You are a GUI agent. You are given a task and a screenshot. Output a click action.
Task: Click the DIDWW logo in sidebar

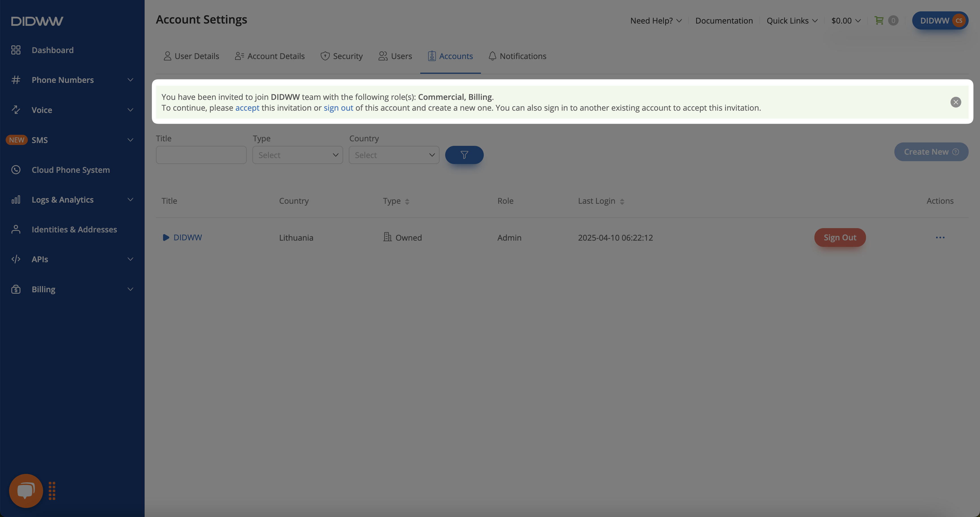37,21
